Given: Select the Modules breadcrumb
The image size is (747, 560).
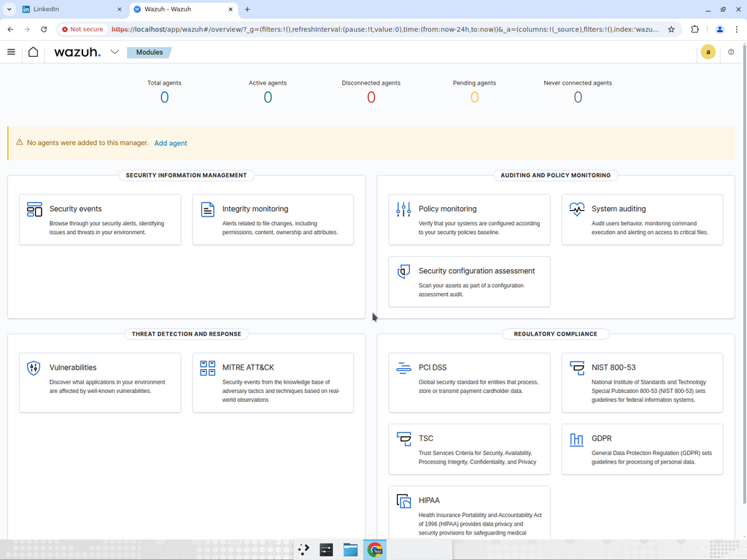Looking at the screenshot, I should point(149,52).
